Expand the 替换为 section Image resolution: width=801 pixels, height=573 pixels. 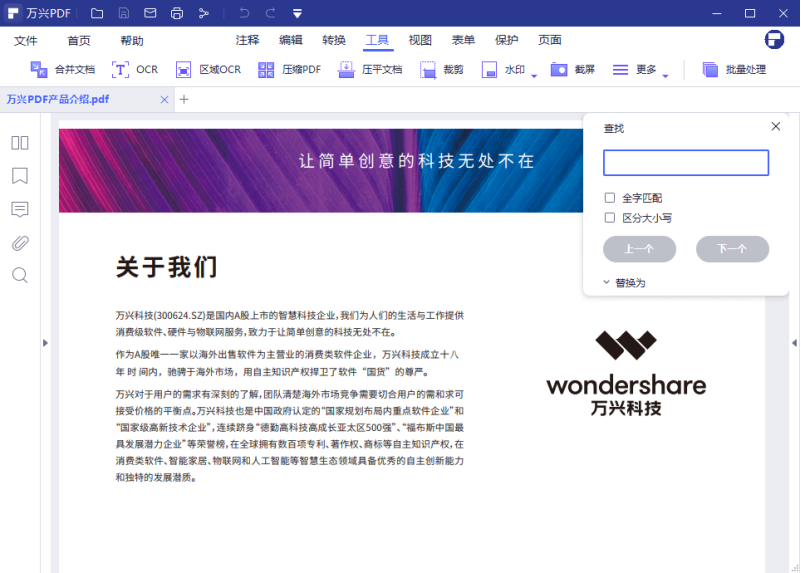click(x=624, y=282)
